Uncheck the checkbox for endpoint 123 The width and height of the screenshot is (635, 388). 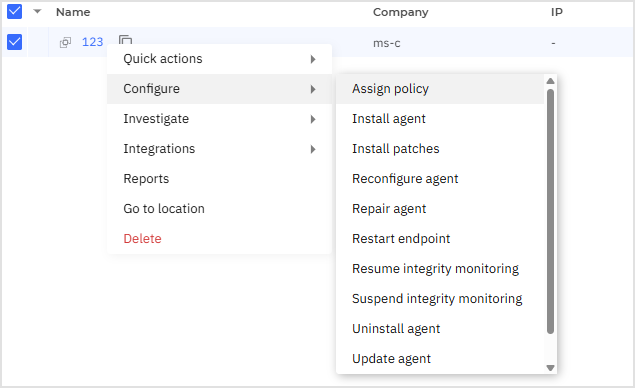coord(15,42)
